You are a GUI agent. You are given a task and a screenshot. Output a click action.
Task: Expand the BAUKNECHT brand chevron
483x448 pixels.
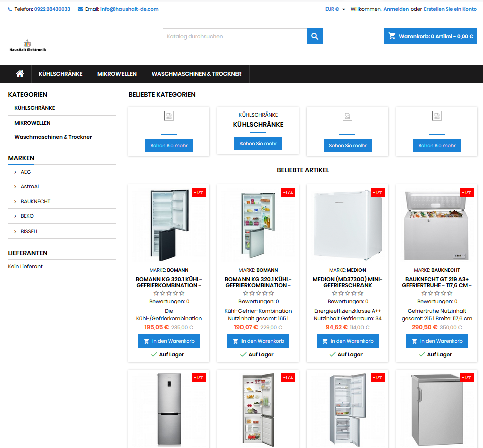point(15,201)
